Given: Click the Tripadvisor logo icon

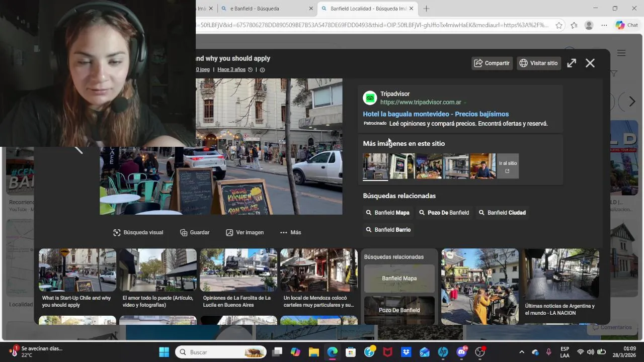Looking at the screenshot, I should tap(370, 98).
